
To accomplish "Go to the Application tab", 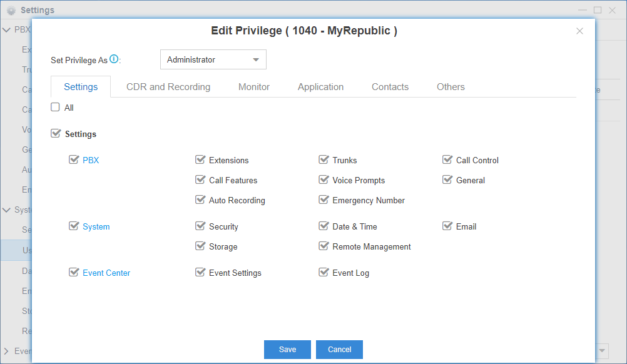I will tap(320, 87).
